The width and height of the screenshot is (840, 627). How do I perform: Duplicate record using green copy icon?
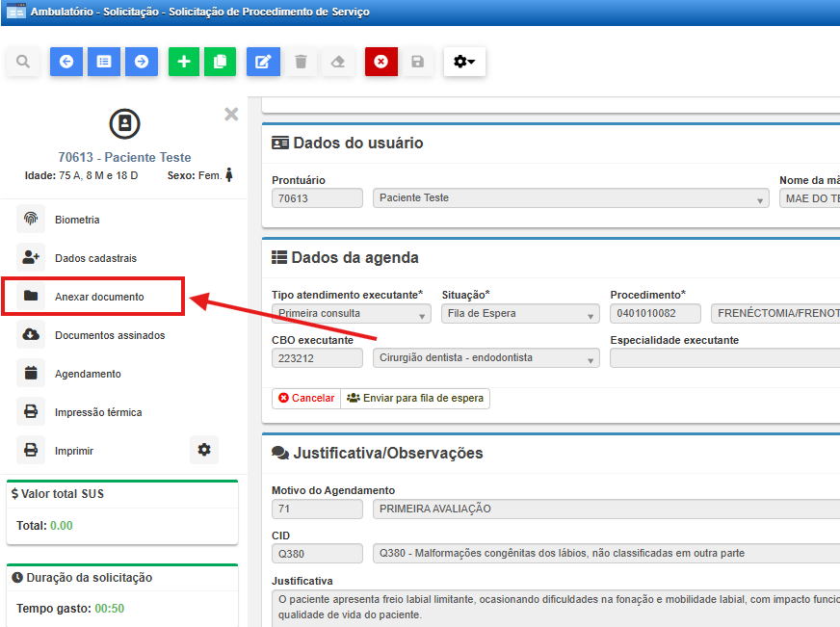(220, 62)
